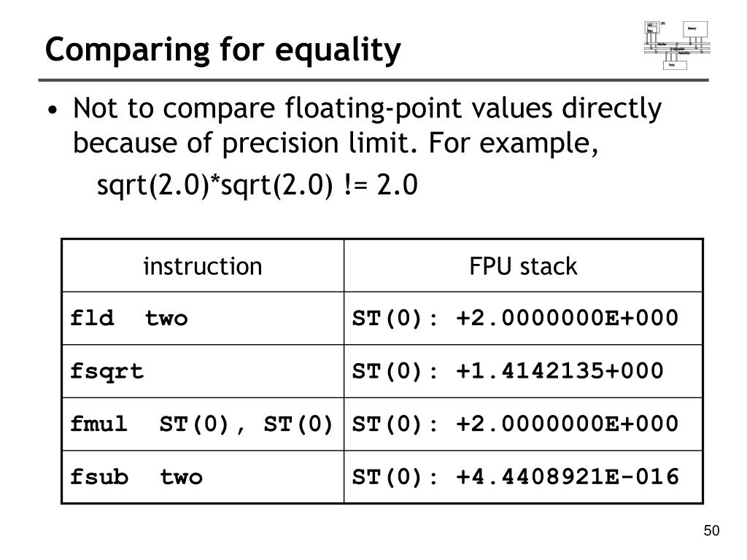747x560 pixels.
Task: Click the fmul ST(0), ST(0) cell
Action: 203,424
